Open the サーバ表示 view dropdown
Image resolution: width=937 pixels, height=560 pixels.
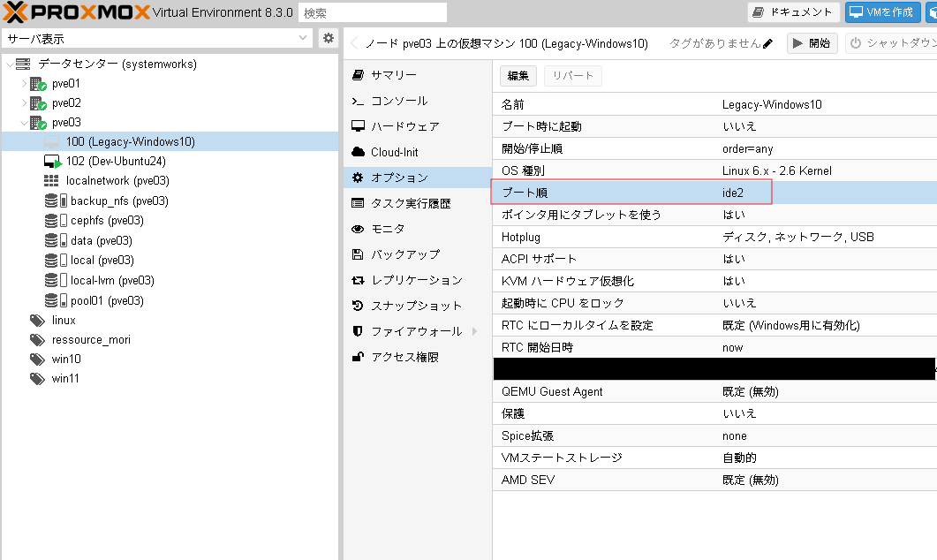pos(158,39)
